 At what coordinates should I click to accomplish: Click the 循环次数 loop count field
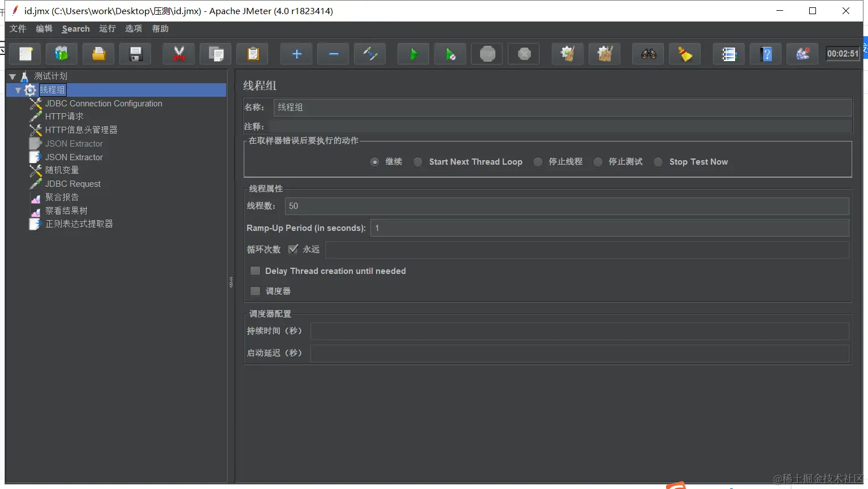pyautogui.click(x=587, y=250)
